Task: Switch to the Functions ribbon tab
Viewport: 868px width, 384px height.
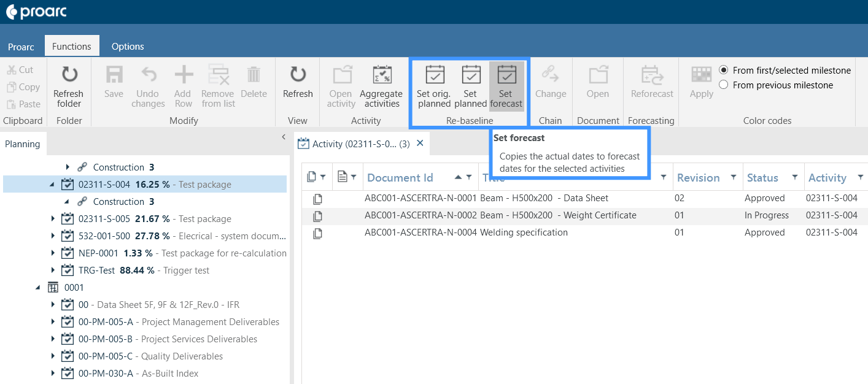Action: point(71,47)
